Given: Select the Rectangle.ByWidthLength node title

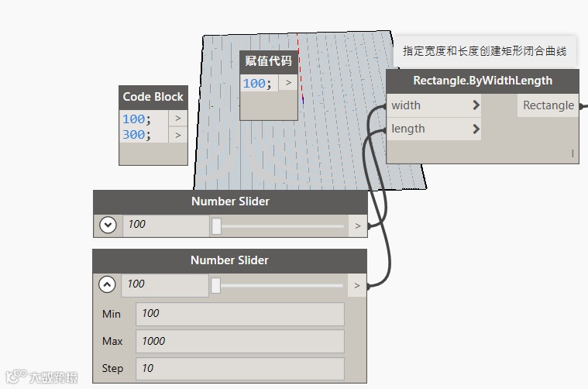Looking at the screenshot, I should coord(483,81).
